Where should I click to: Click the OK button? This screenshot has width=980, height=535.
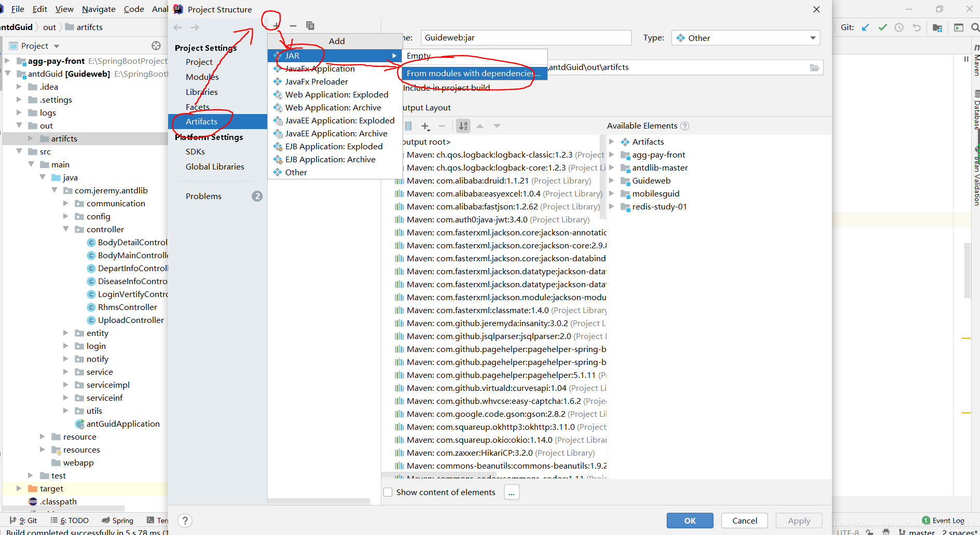point(690,520)
